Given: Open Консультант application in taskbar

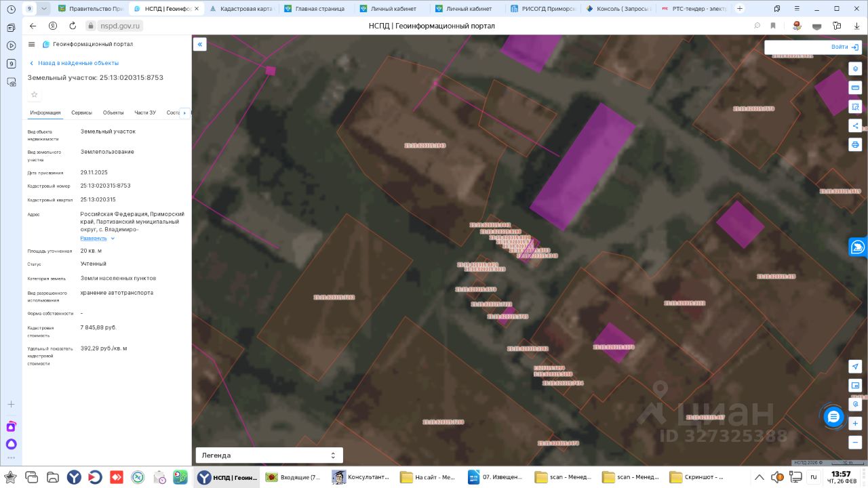Looking at the screenshot, I should [x=361, y=477].
